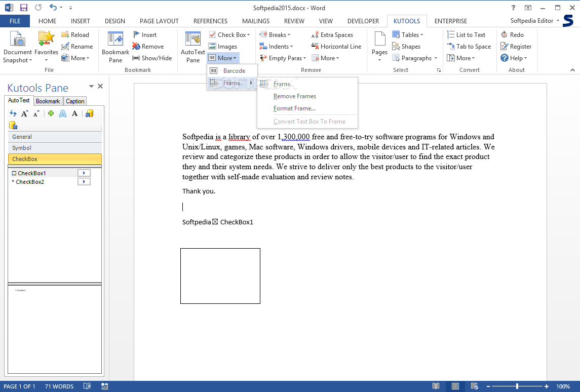Open the Convert group More dropdown

coord(461,58)
